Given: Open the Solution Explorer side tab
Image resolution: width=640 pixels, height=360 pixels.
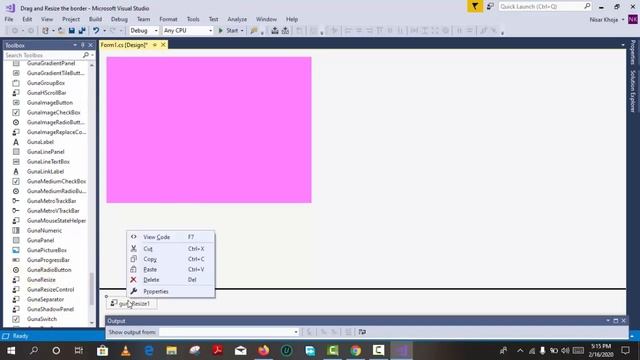Looking at the screenshot, I should [x=633, y=91].
